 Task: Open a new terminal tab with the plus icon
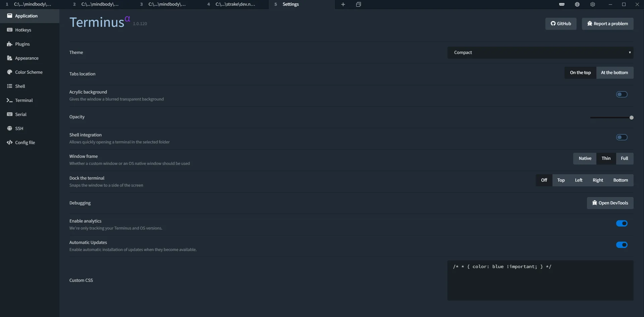pos(343,4)
